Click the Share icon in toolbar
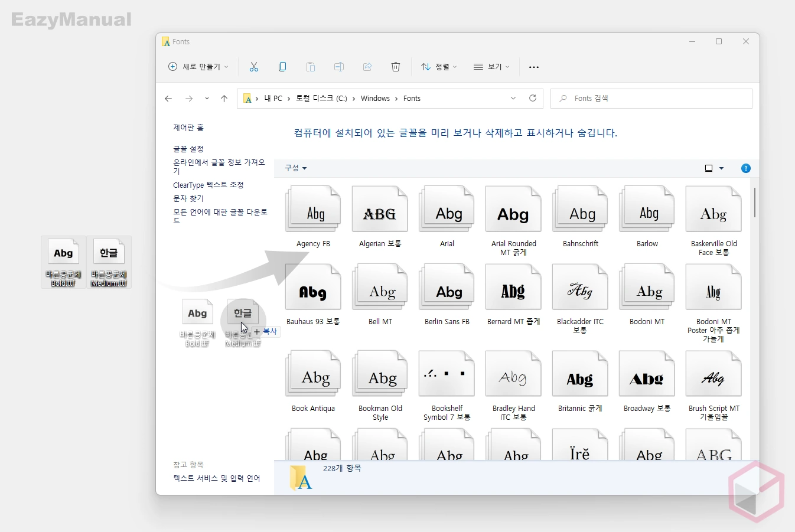 pyautogui.click(x=367, y=67)
